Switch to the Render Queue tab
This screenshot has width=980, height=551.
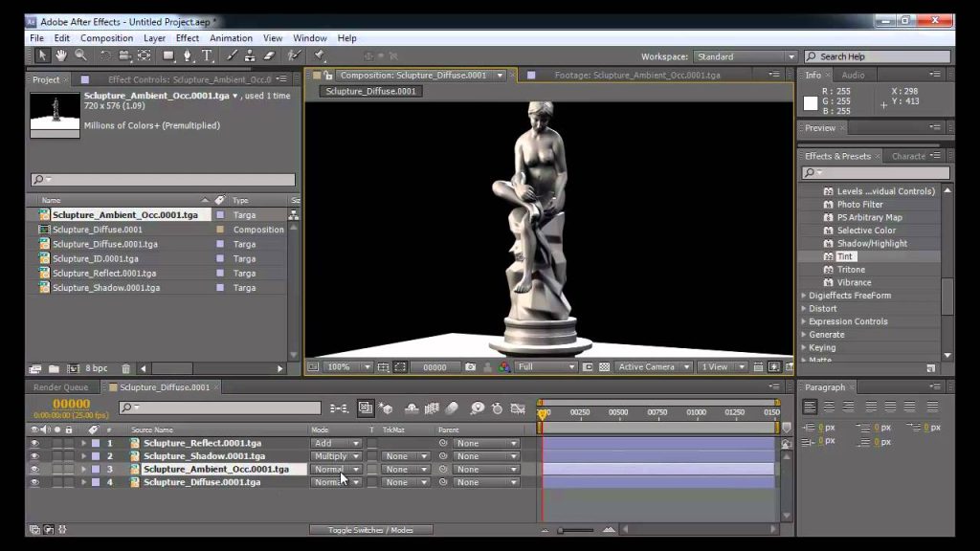60,387
